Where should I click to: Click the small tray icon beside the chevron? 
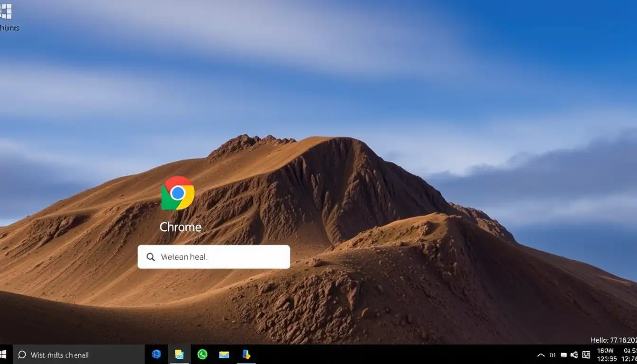pos(553,355)
